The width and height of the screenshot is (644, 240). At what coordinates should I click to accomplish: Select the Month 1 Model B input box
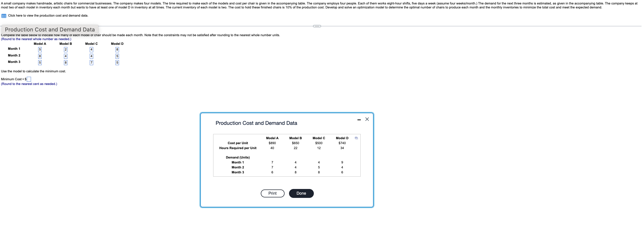(x=65, y=50)
